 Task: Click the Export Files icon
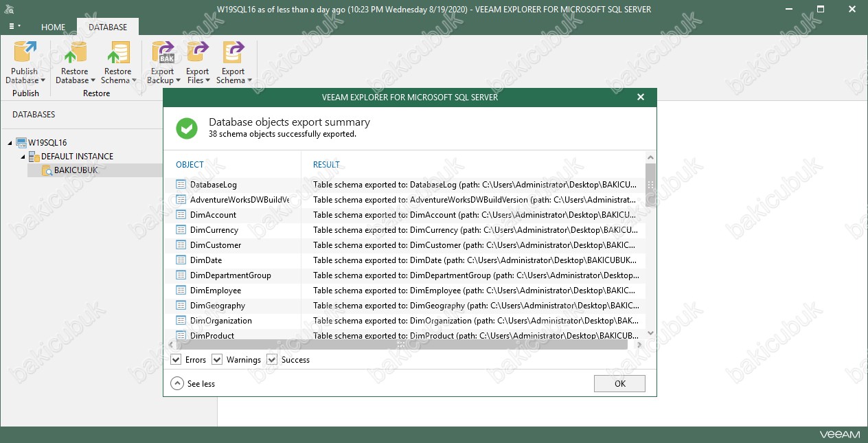(198, 52)
